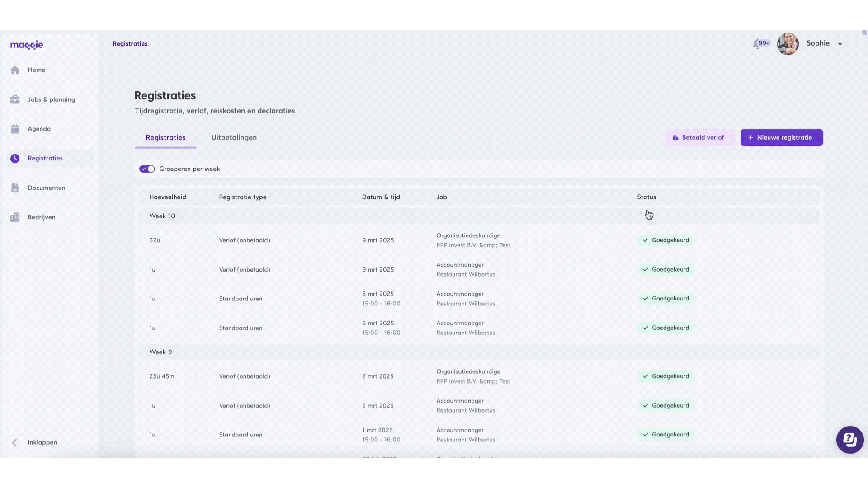868x488 pixels.
Task: Open Documenten file icon
Action: [x=15, y=188]
